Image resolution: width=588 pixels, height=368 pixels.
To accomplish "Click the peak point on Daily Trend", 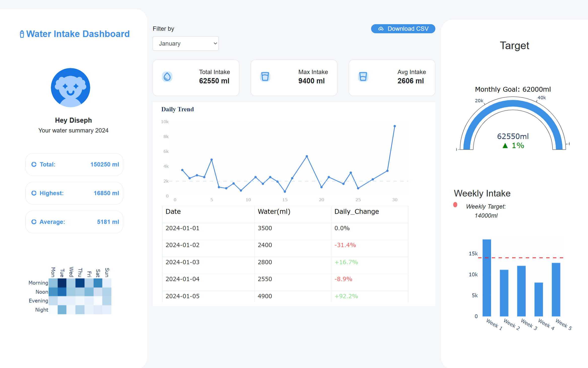I will pyautogui.click(x=395, y=126).
